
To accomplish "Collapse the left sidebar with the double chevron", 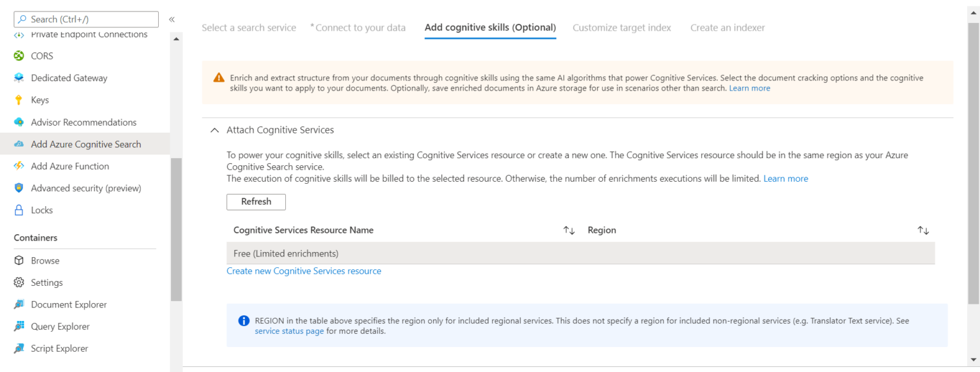I will coord(172,19).
